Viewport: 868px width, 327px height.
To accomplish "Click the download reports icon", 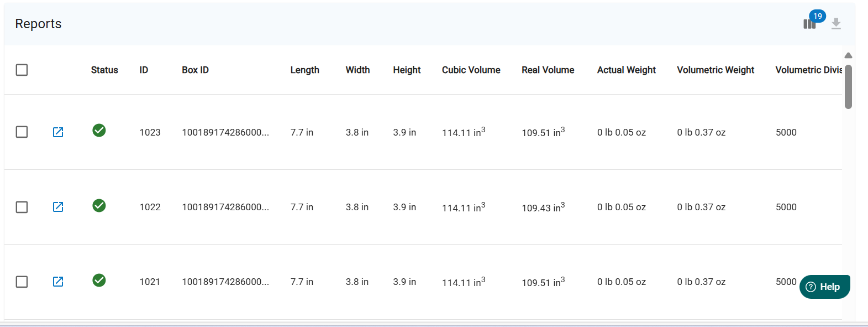I will coord(836,24).
